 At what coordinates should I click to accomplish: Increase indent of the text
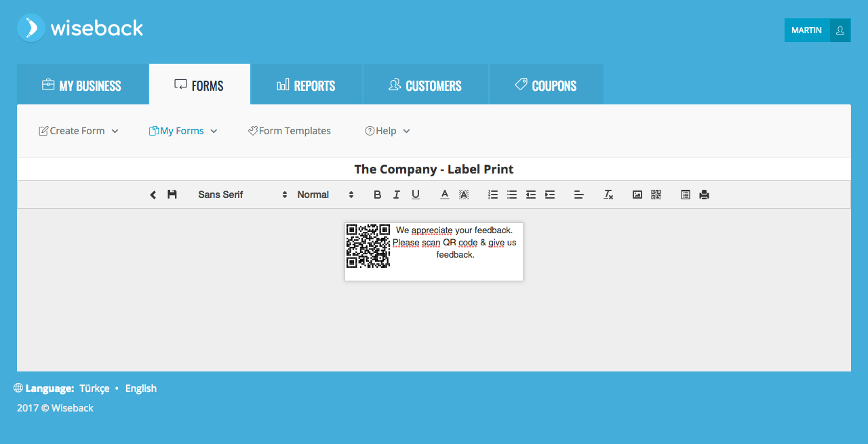coord(550,195)
